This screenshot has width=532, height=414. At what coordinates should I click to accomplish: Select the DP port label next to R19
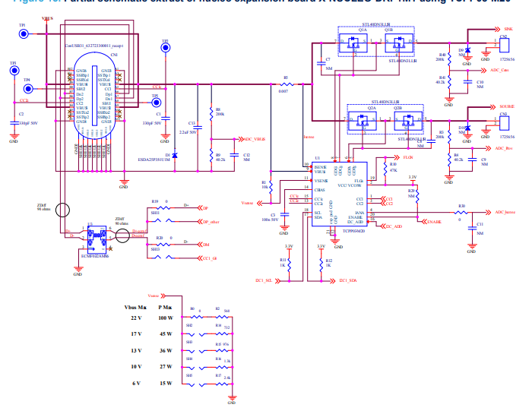(x=206, y=209)
